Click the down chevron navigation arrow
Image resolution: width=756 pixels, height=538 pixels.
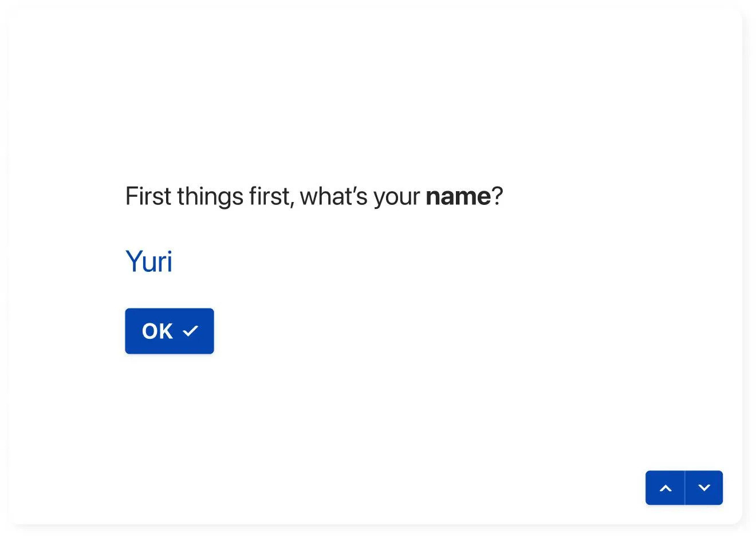704,488
